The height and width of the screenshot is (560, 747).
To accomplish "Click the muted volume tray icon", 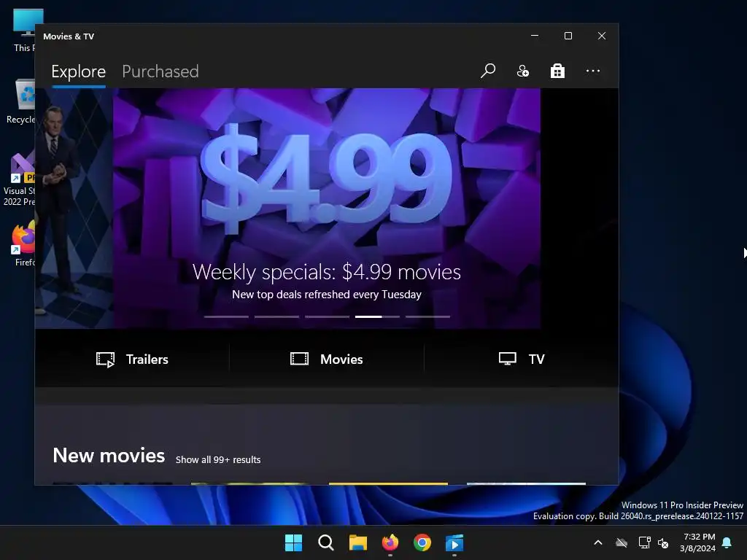I will click(x=662, y=542).
